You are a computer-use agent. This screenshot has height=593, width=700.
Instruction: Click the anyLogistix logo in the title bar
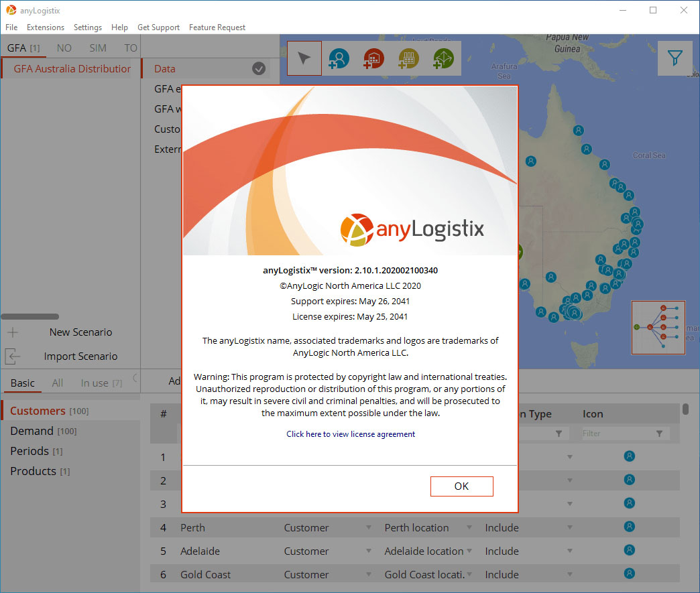point(9,10)
